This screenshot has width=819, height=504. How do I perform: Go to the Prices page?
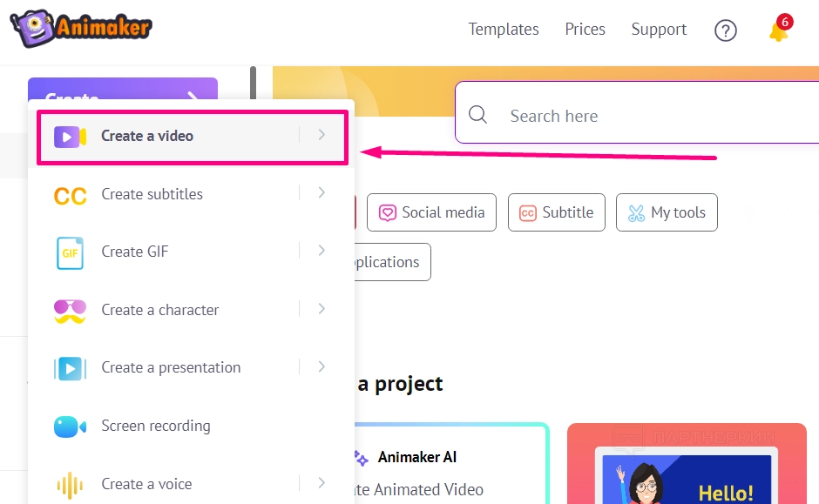click(585, 30)
